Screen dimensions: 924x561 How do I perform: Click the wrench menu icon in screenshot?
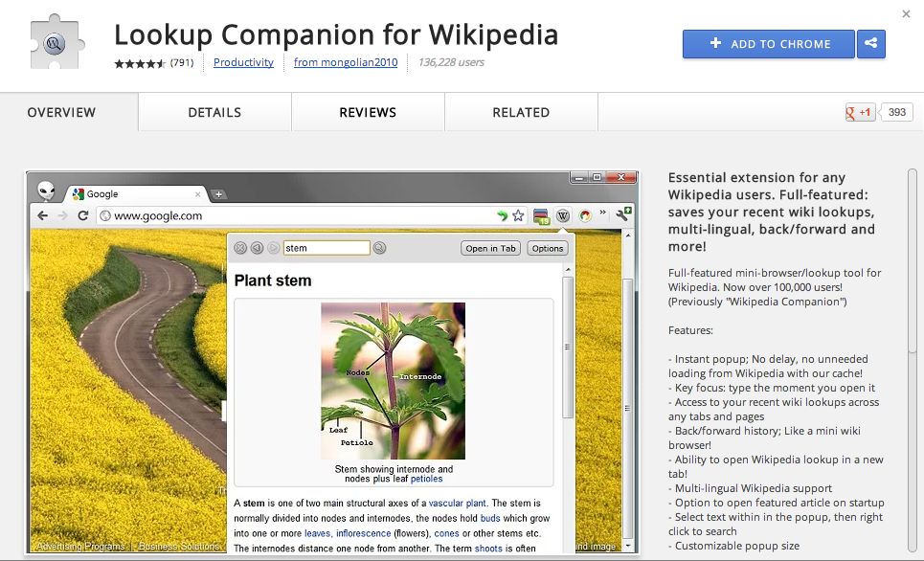click(623, 214)
